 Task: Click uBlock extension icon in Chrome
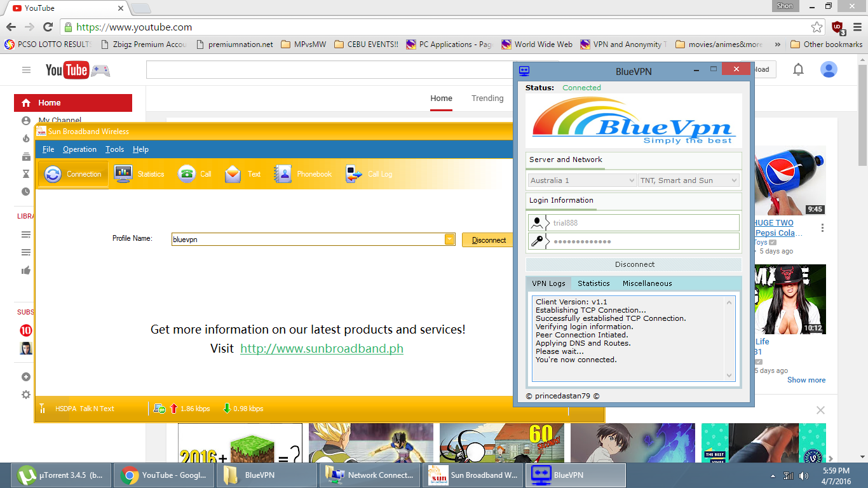(x=837, y=28)
